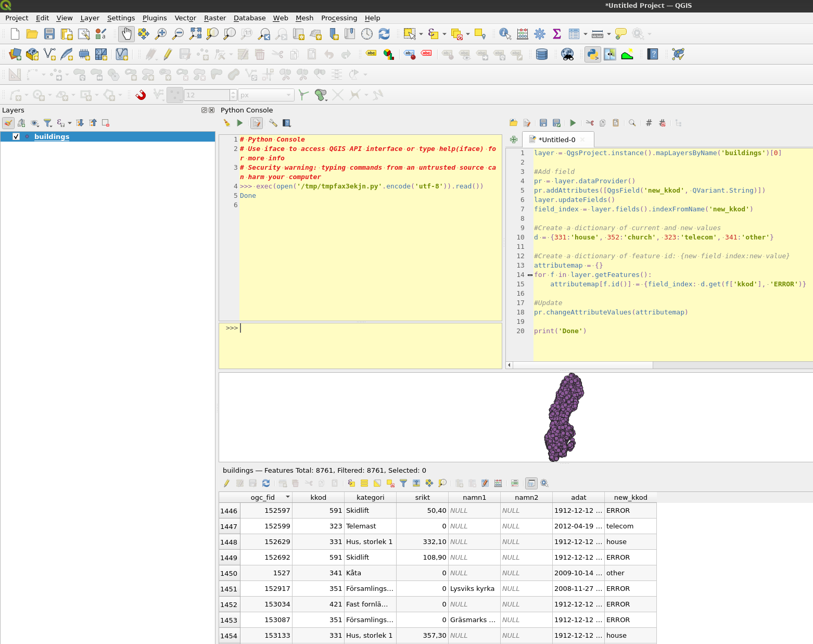Open a project with the folder icon
The width and height of the screenshot is (813, 644).
[x=32, y=34]
